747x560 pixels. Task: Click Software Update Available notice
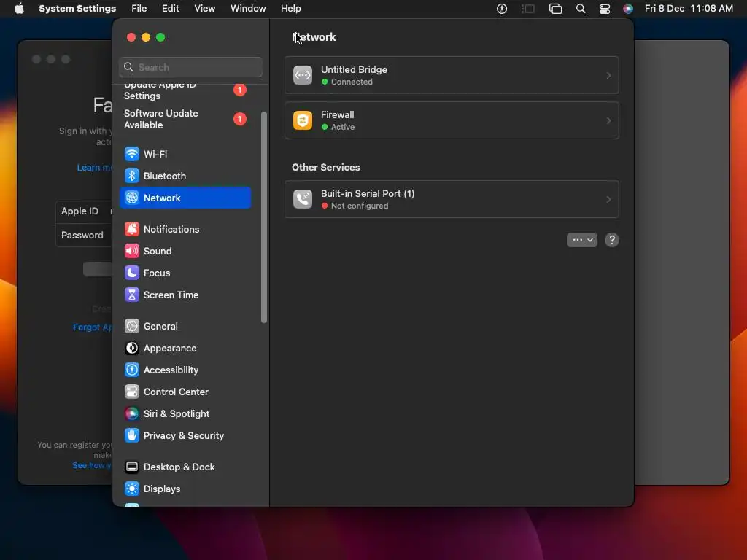[x=185, y=119]
